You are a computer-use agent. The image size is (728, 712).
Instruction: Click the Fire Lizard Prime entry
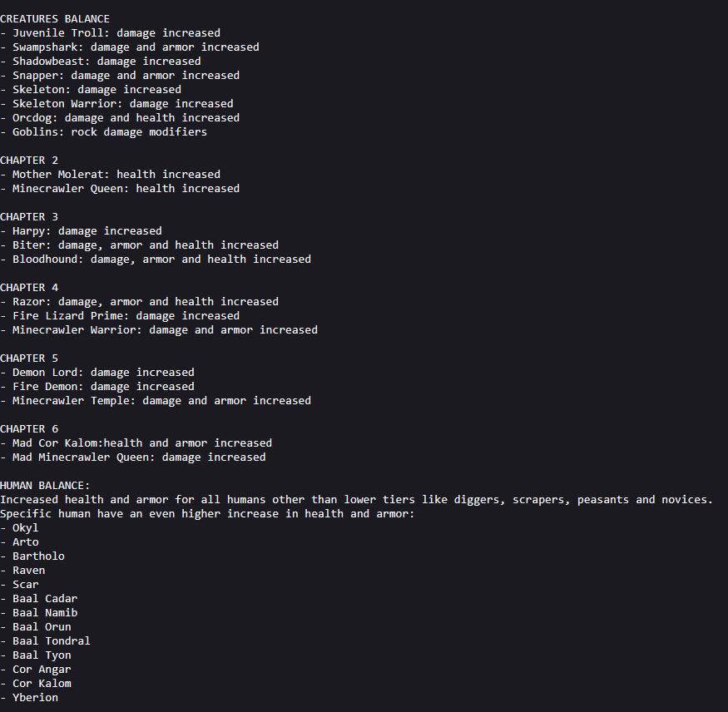[x=120, y=316]
